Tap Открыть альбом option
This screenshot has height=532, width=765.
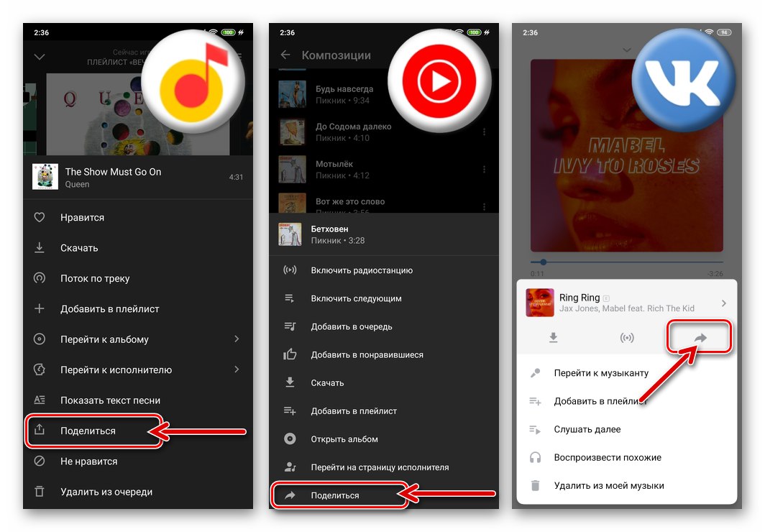[x=384, y=439]
